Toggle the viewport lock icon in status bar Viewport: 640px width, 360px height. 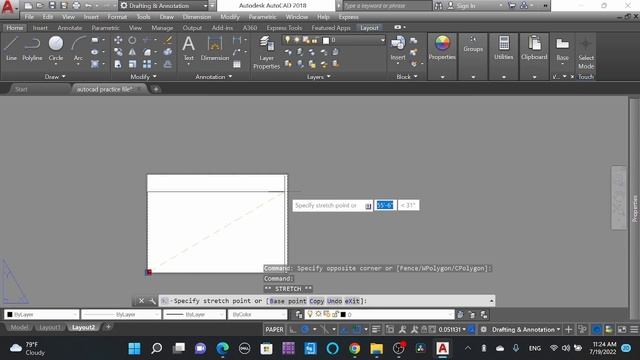[x=424, y=329]
